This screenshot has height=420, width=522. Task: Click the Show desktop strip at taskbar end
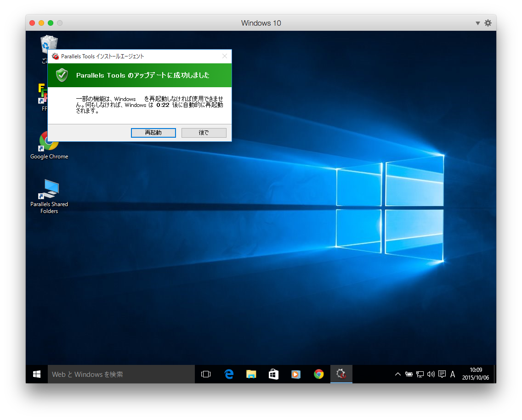pyautogui.click(x=495, y=374)
